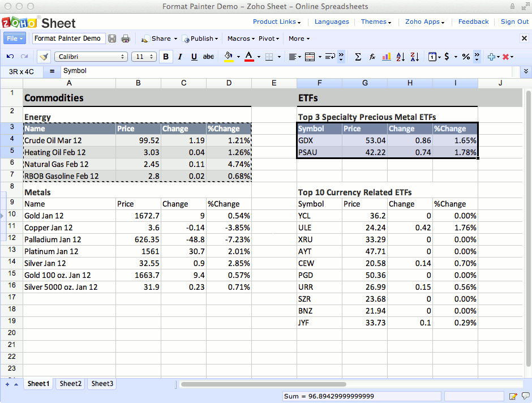
Task: Click the AutoSum sigma icon
Action: coord(358,57)
